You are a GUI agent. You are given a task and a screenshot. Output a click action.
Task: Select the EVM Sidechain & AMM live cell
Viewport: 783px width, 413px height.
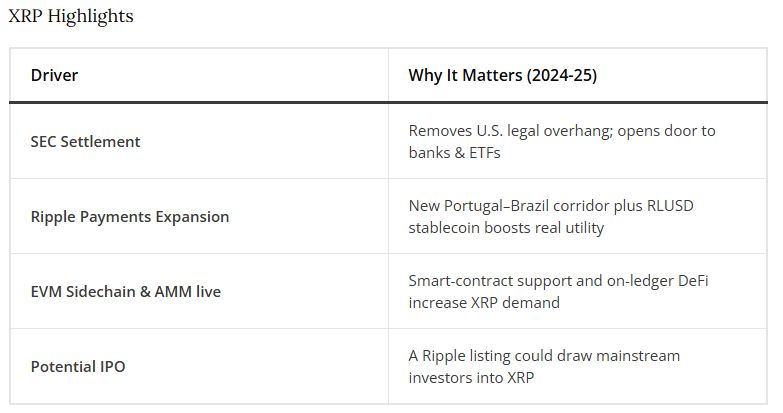125,291
